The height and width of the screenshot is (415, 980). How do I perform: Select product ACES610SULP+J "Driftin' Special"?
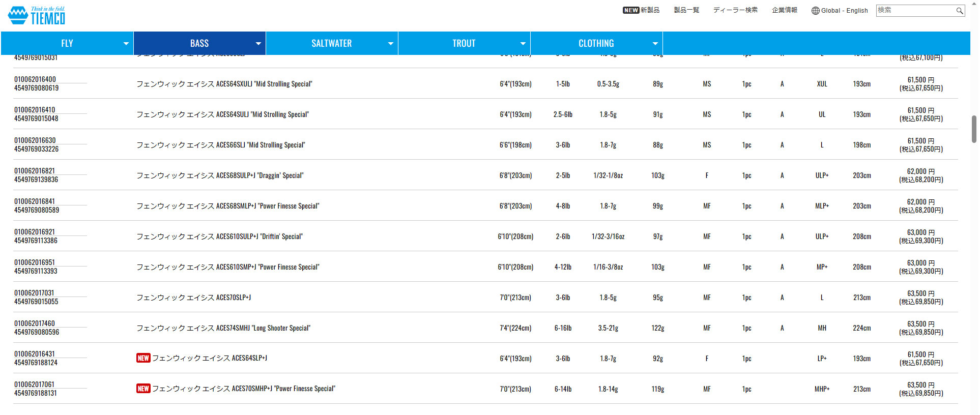(x=219, y=236)
